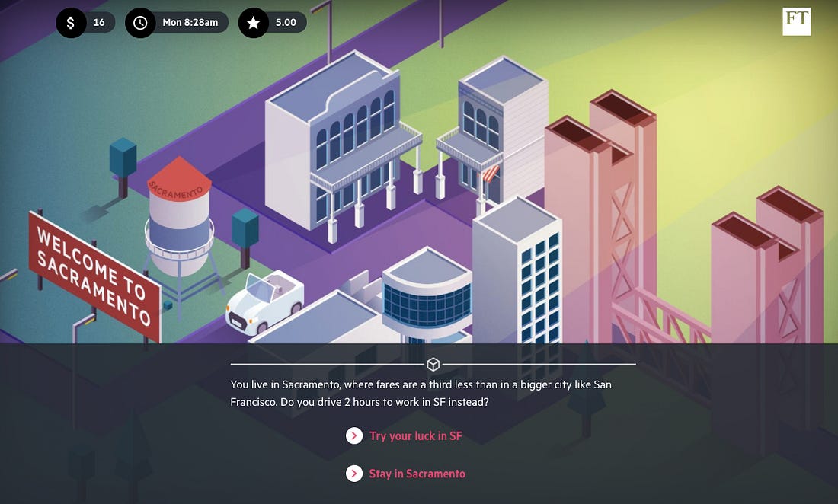Click arrow icon beside Try your luck in SF
This screenshot has height=504, width=838.
point(353,435)
